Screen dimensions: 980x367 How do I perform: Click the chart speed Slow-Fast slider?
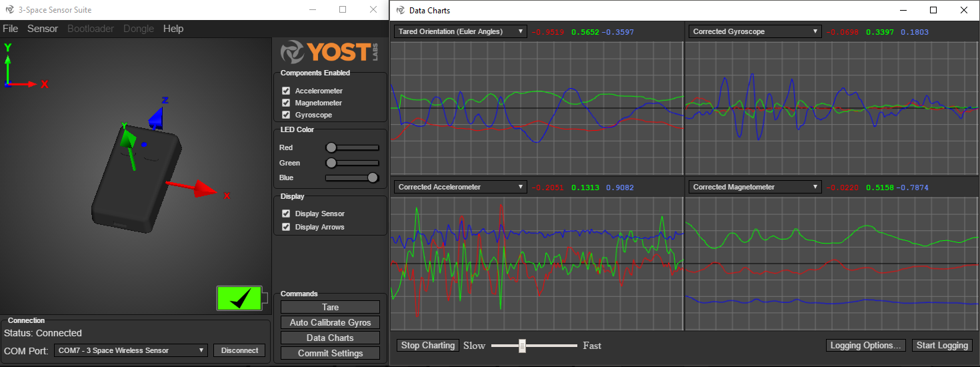click(x=534, y=346)
